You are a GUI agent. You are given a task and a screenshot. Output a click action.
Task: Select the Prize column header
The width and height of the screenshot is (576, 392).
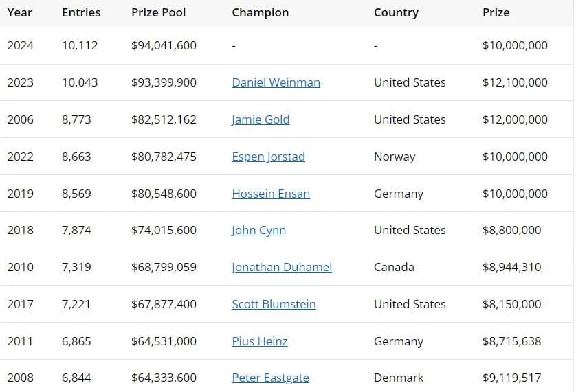(x=496, y=12)
